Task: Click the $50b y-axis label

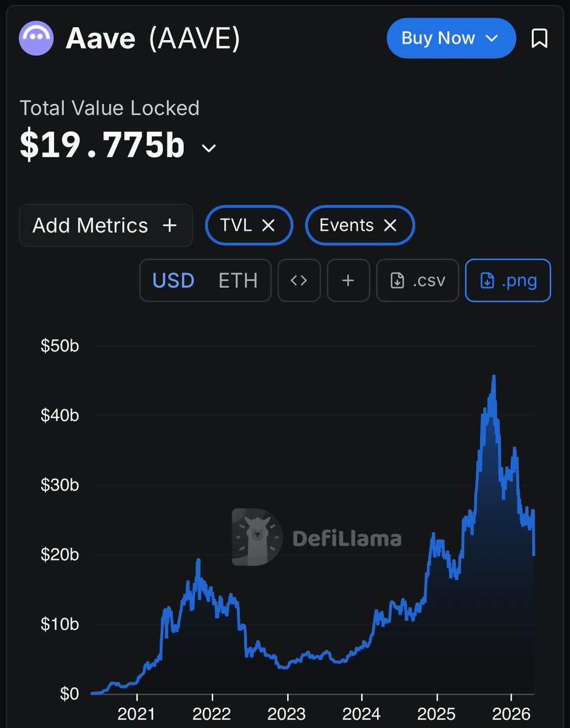Action: [x=59, y=346]
